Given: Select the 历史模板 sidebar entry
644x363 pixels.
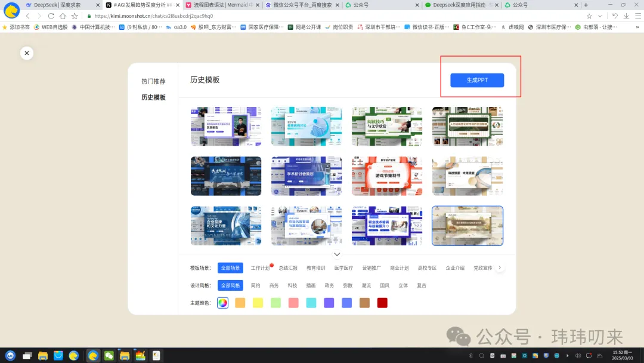Looking at the screenshot, I should click(x=153, y=97).
